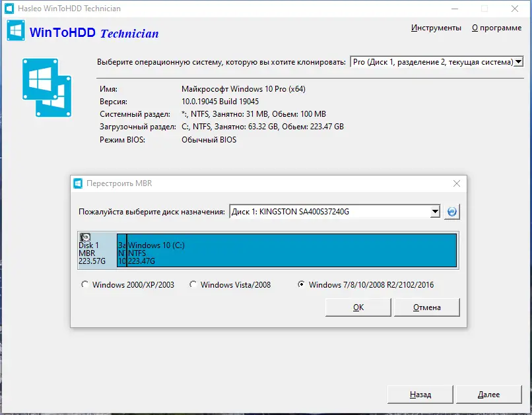This screenshot has width=532, height=415.
Task: Click the refresh disk list icon
Action: pos(452,212)
